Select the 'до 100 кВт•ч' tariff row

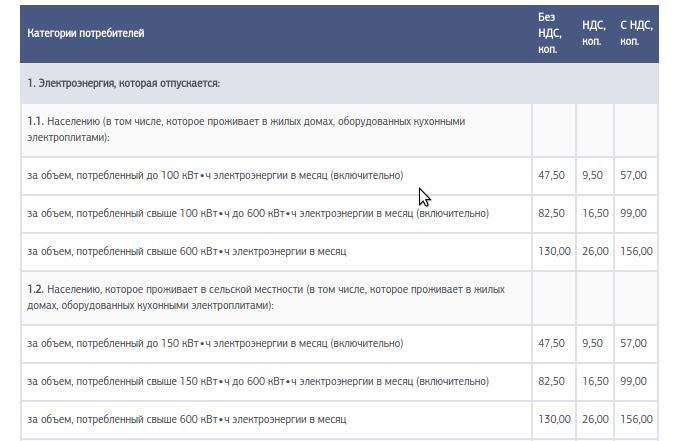[x=339, y=175]
